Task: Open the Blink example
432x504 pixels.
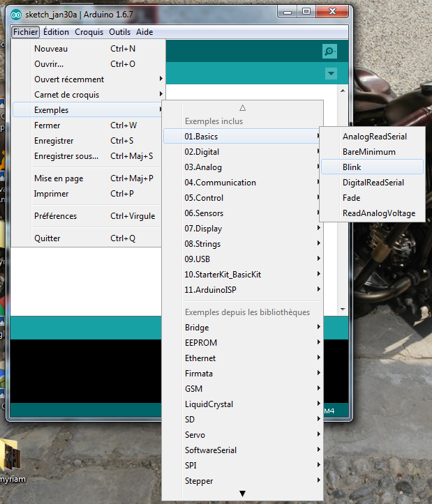Action: coord(372,167)
